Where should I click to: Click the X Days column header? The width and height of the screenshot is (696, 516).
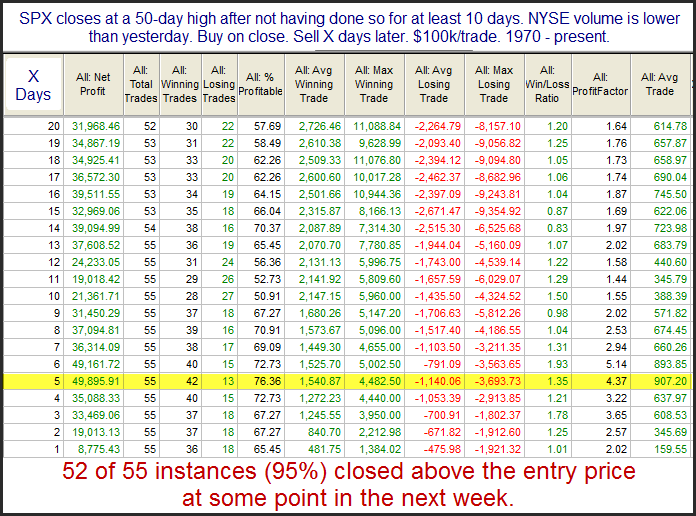[33, 85]
